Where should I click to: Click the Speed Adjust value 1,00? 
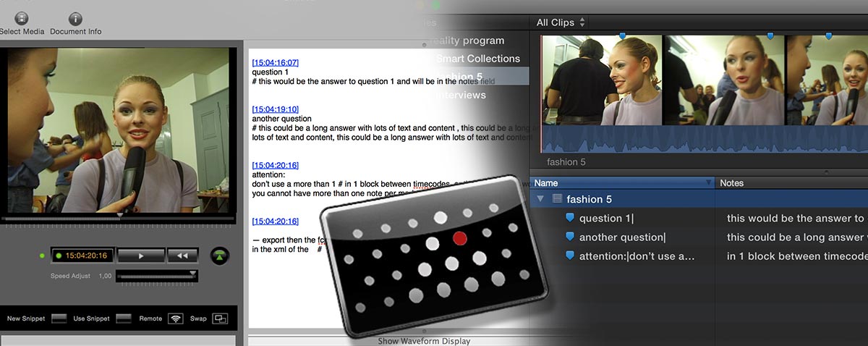click(x=105, y=276)
